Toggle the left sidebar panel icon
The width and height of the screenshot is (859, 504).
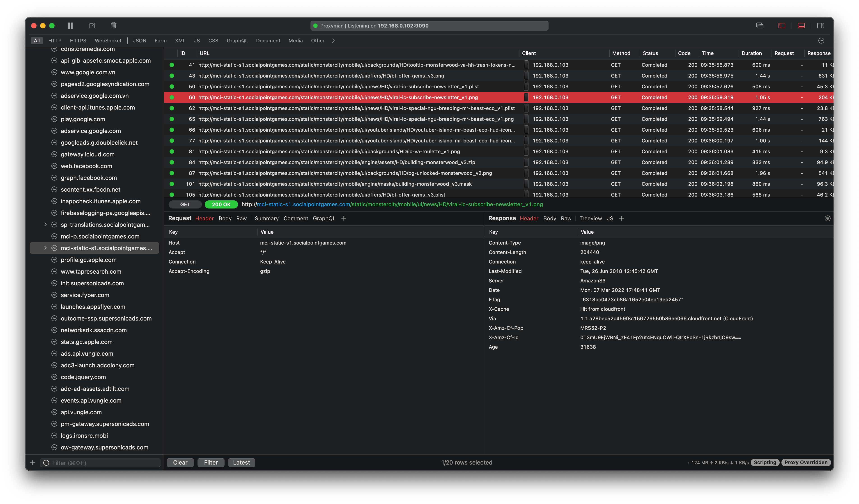pyautogui.click(x=782, y=25)
